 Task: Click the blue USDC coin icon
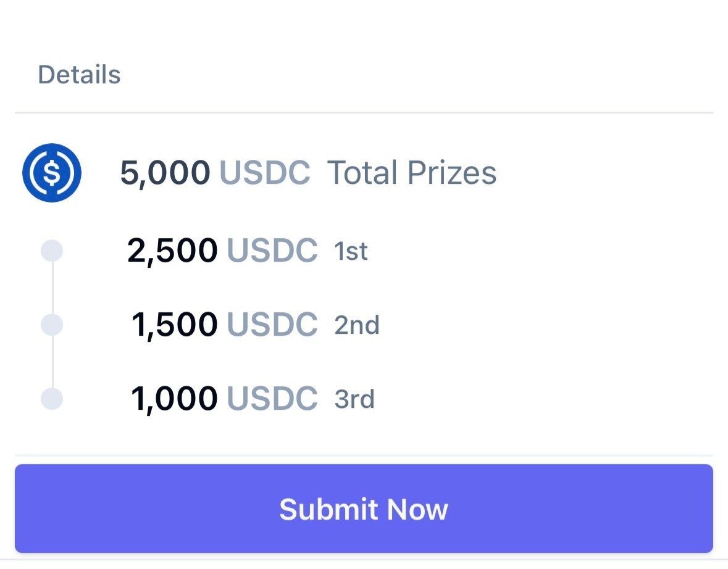pyautogui.click(x=52, y=173)
